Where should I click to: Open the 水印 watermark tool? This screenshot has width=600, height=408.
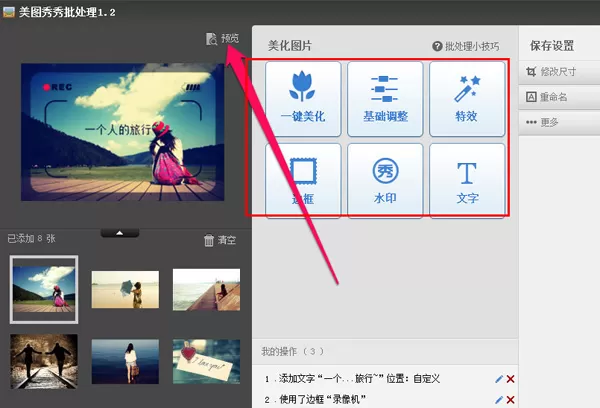tap(385, 181)
